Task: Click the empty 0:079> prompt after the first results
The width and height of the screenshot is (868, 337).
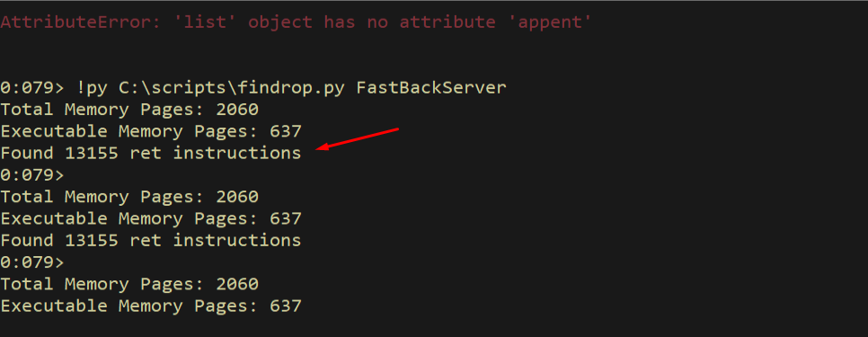Action: [32, 175]
